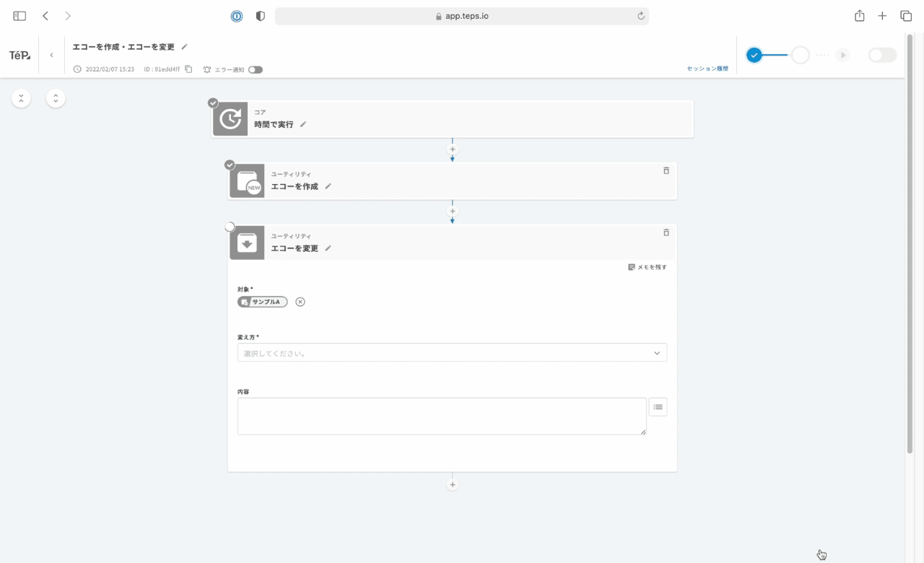Screen dimensions: 924x563
Task: Delete the エコーを作成 step via trash icon
Action: (x=666, y=171)
